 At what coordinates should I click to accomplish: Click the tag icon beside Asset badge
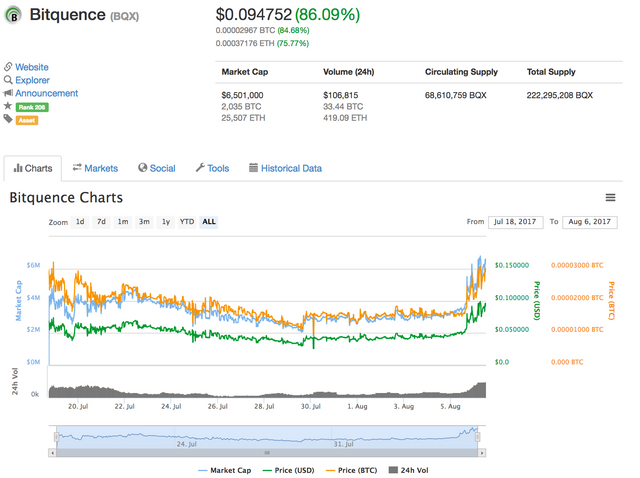pos(8,119)
